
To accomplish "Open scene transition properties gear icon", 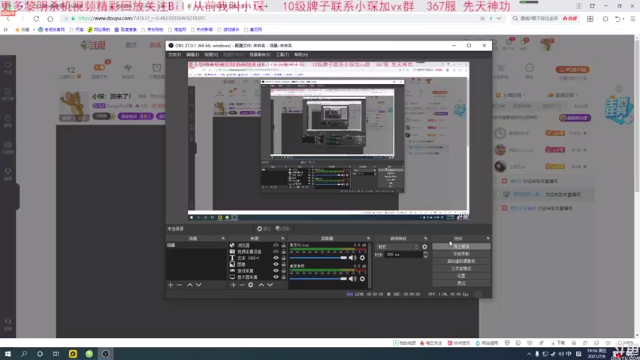I will pos(424,247).
